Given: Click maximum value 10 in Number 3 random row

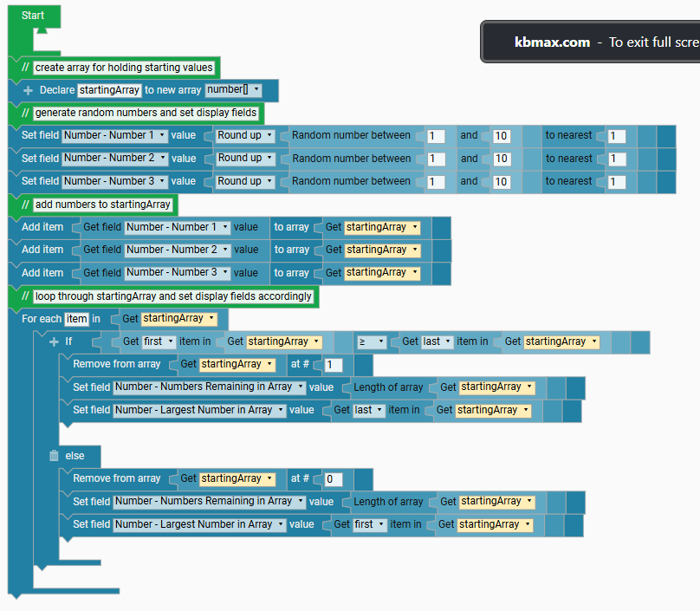Looking at the screenshot, I should (502, 182).
